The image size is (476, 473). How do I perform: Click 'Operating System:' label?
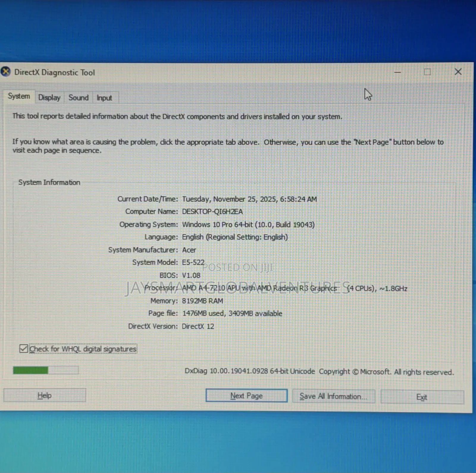pyautogui.click(x=149, y=224)
